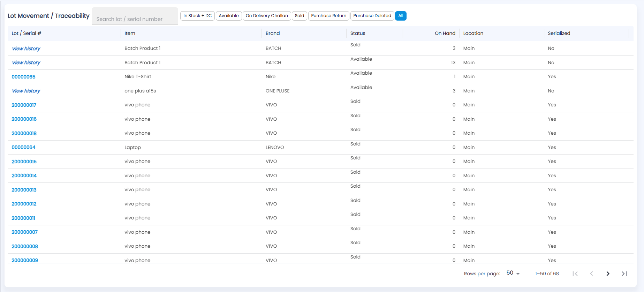Select the All filter chip

401,16
